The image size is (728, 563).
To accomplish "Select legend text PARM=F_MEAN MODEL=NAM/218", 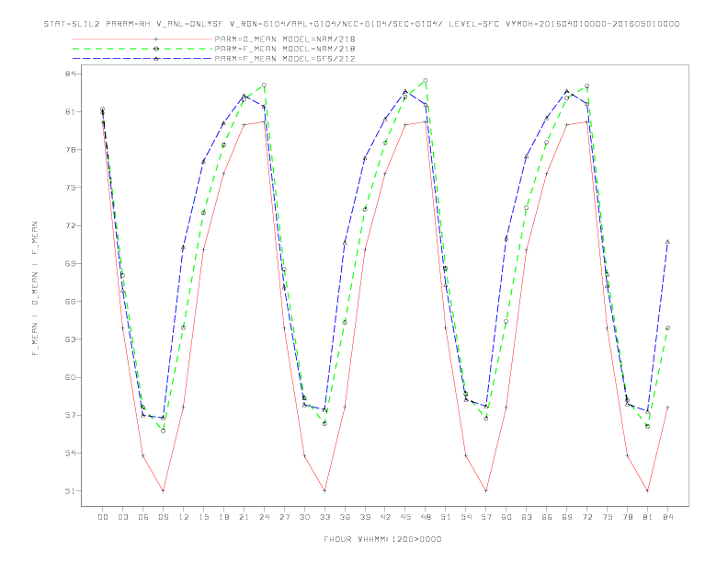I will pos(285,49).
